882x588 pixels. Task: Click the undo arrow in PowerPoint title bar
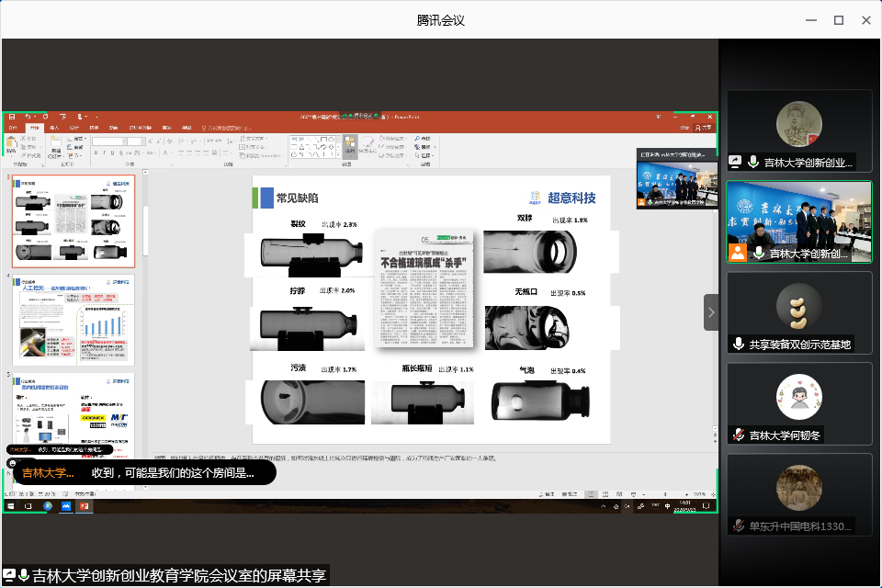pos(27,117)
